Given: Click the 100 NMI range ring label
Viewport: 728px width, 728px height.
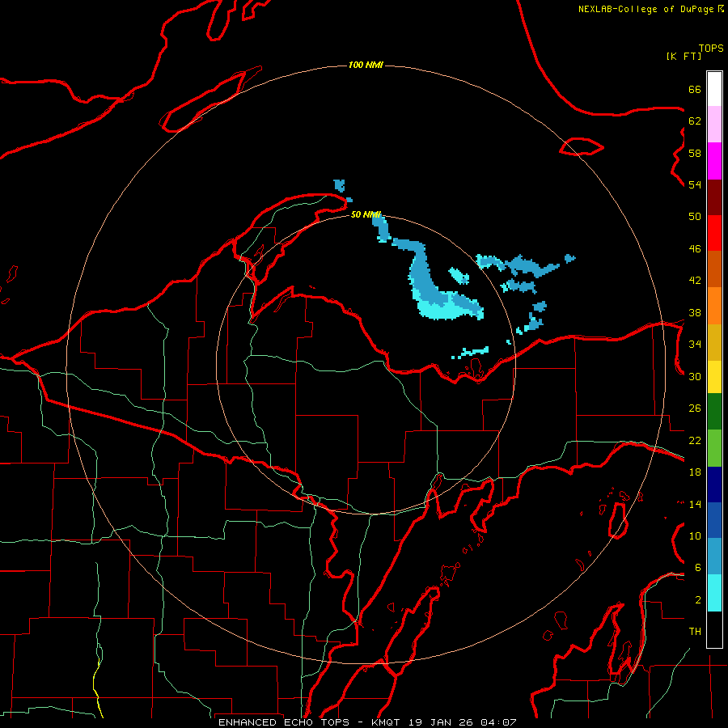Looking at the screenshot, I should [x=366, y=65].
